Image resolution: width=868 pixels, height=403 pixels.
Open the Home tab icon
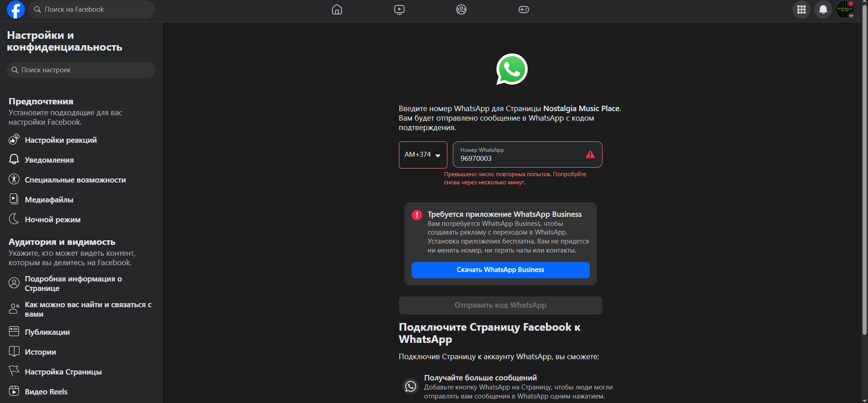coord(337,9)
